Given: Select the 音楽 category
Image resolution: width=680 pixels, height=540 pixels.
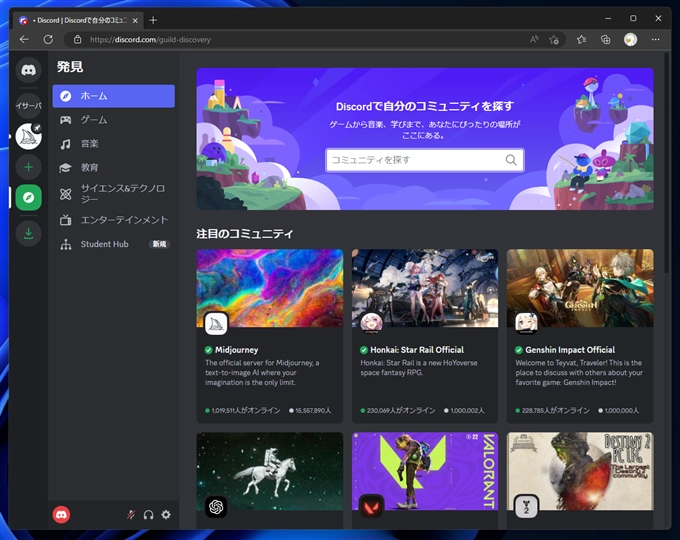Looking at the screenshot, I should (x=114, y=144).
